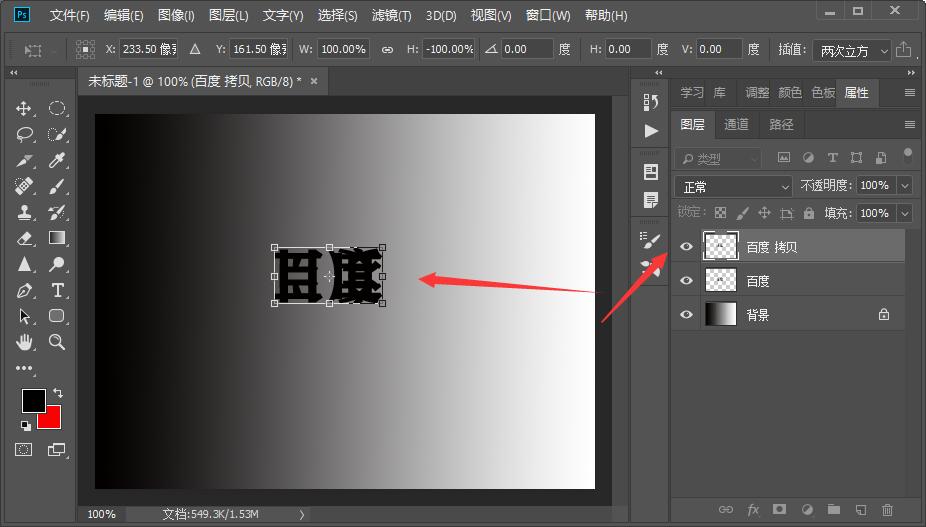926x527 pixels.
Task: Toggle layer filtering on/off switch
Action: pos(908,155)
